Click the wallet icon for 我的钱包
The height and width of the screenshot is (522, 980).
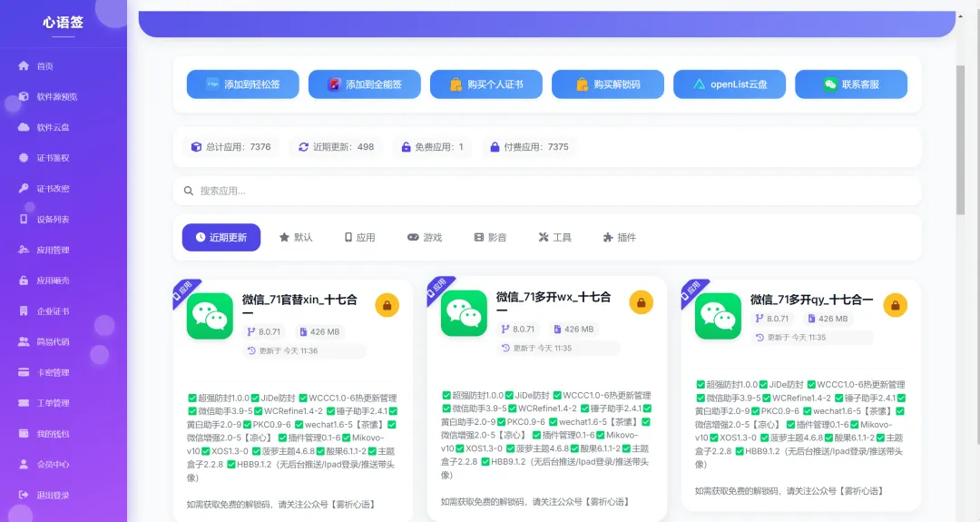24,433
